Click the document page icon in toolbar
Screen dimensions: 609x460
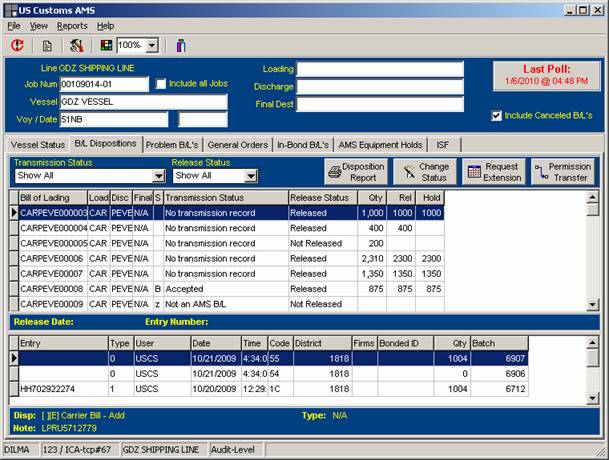pyautogui.click(x=46, y=45)
